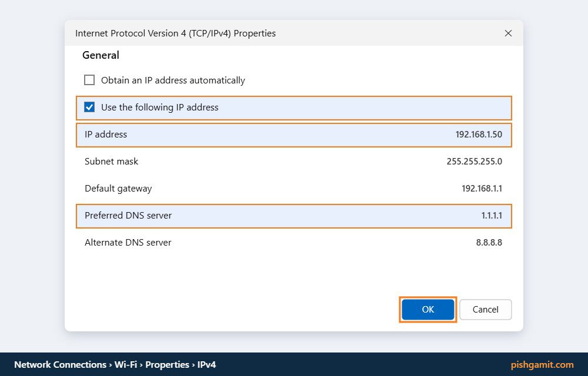Click the "IPv4" breadcrumb text
The height and width of the screenshot is (376, 588).
pyautogui.click(x=206, y=365)
